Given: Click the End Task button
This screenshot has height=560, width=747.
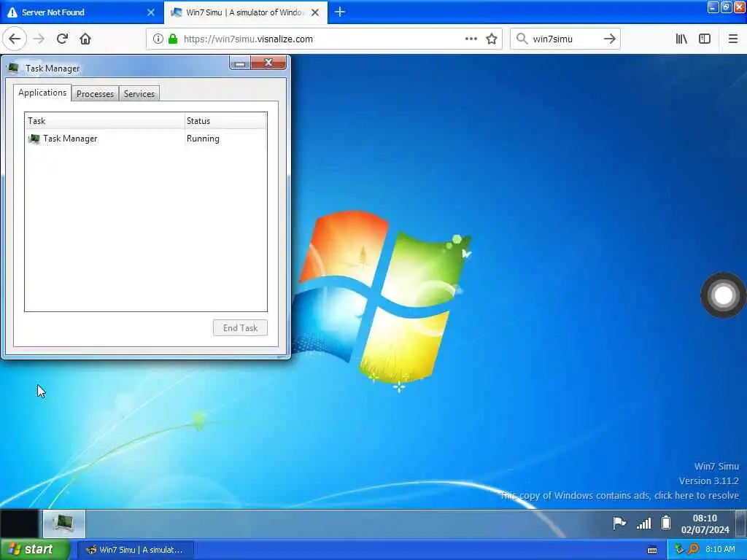Looking at the screenshot, I should (240, 327).
